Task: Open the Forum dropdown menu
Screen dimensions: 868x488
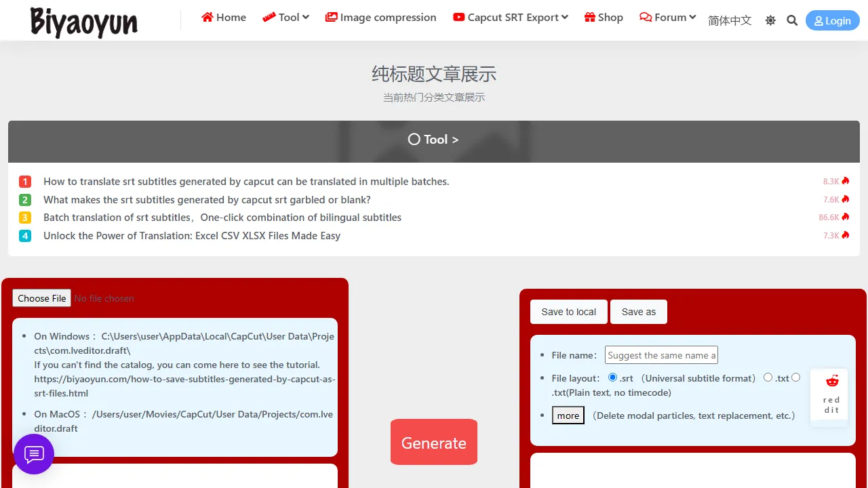Action: [x=689, y=17]
